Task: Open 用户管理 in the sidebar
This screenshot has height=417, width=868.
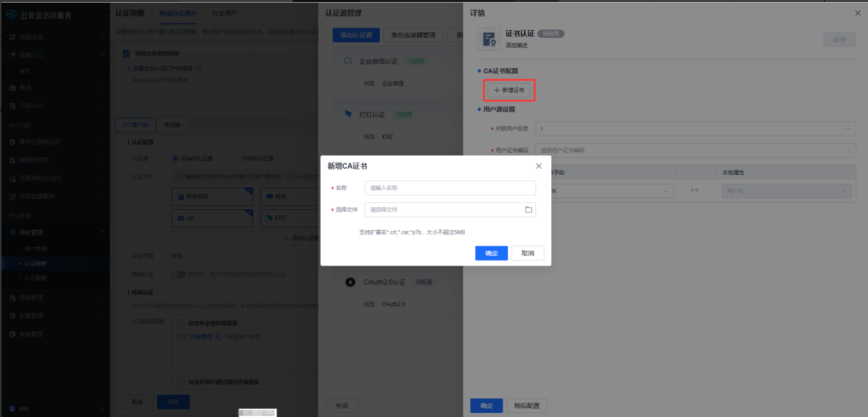Action: click(x=36, y=249)
